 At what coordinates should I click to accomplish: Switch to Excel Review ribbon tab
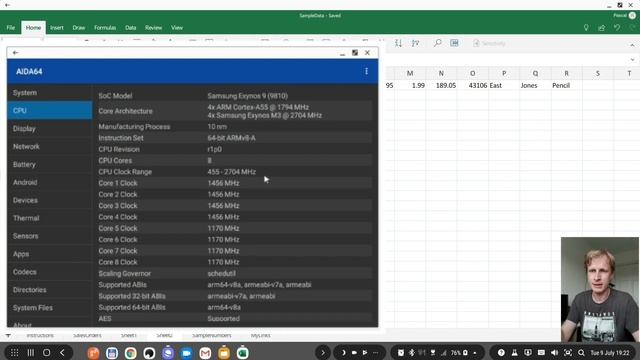tap(153, 28)
